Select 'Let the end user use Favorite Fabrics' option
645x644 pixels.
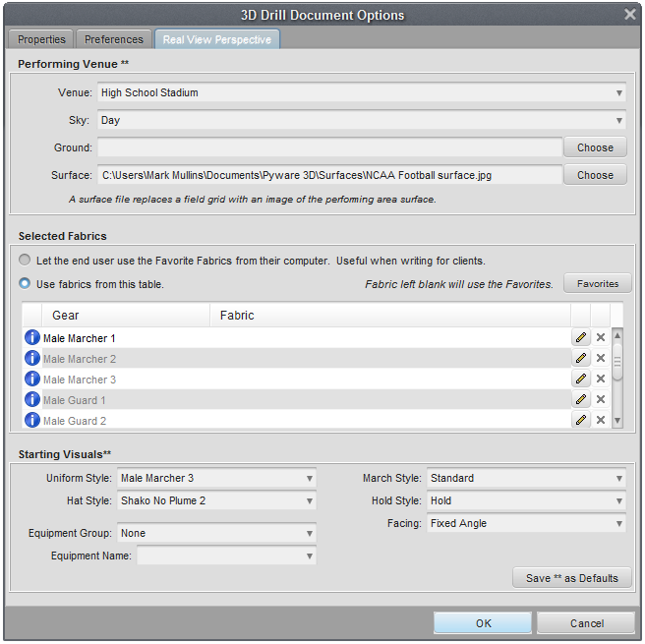pos(26,262)
